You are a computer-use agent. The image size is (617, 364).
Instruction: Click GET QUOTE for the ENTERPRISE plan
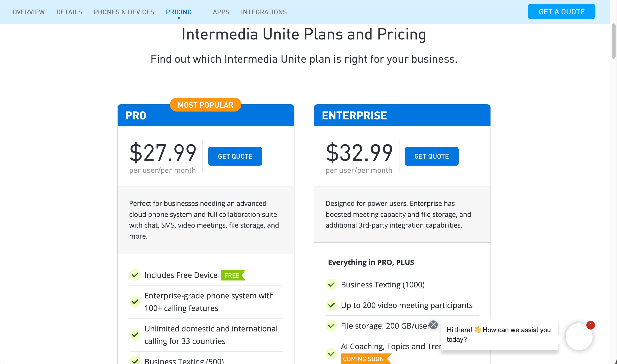(x=431, y=156)
